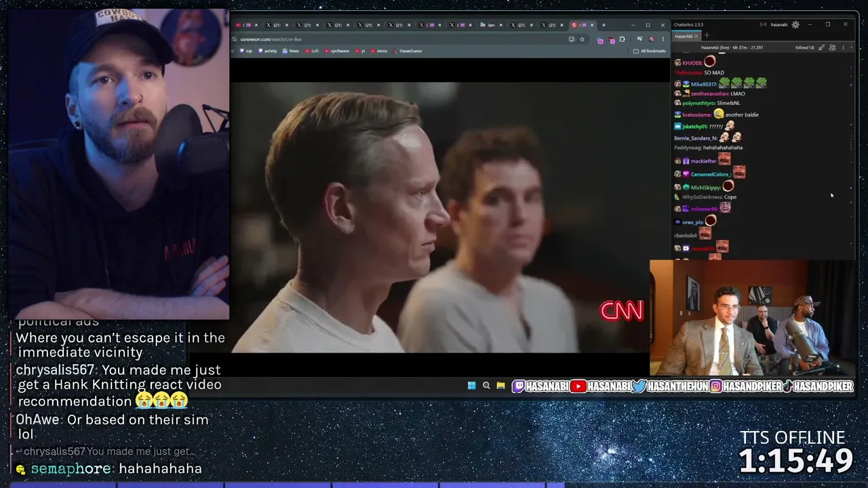Click the Twitch HASANABI overlay label
Viewport: 868px width, 488px height.
coord(540,386)
